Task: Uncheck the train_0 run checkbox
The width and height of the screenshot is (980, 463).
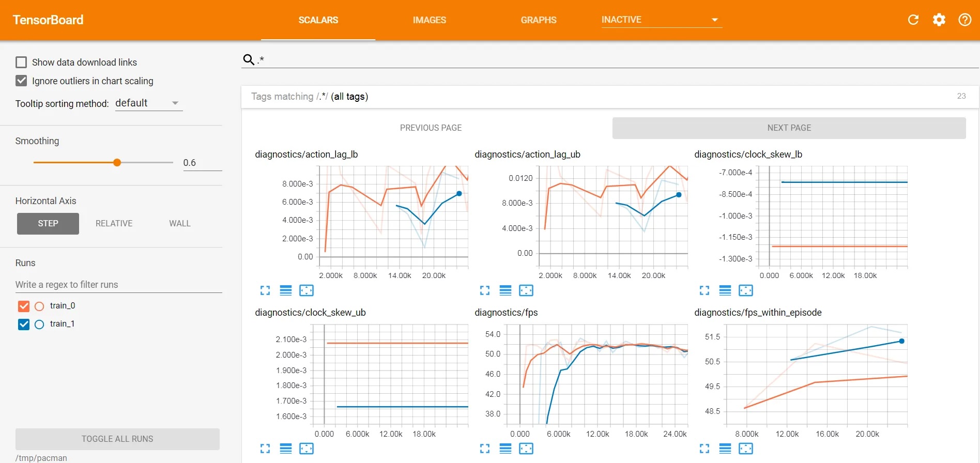Action: pos(24,306)
